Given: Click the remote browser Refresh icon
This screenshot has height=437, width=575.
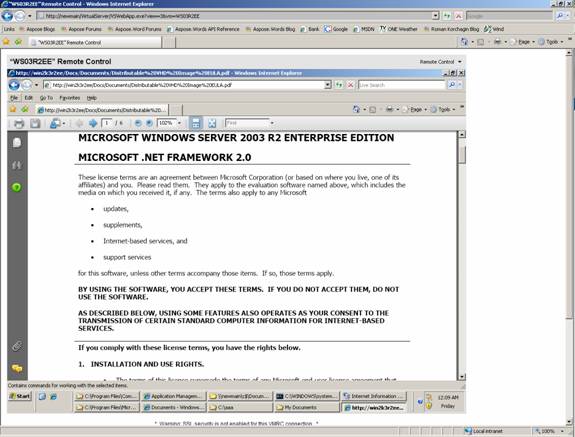Looking at the screenshot, I should (x=339, y=85).
